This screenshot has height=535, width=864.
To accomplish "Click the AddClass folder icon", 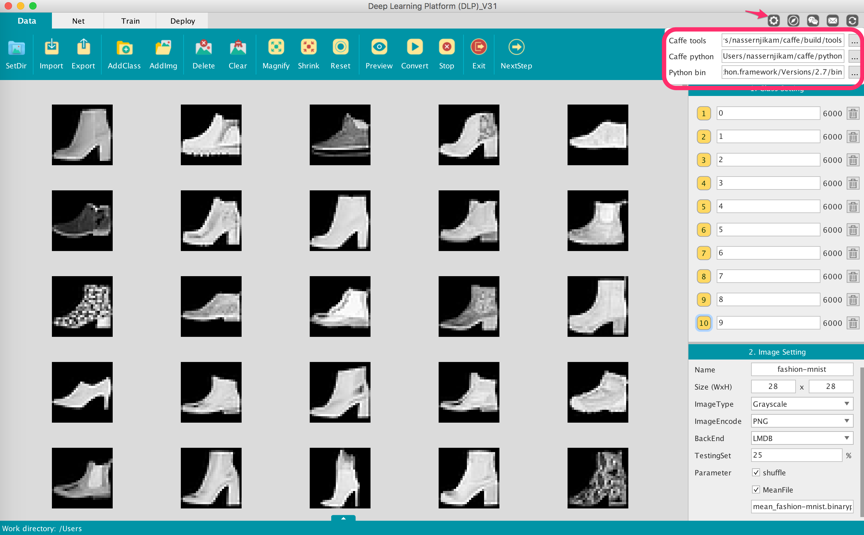I will [124, 48].
